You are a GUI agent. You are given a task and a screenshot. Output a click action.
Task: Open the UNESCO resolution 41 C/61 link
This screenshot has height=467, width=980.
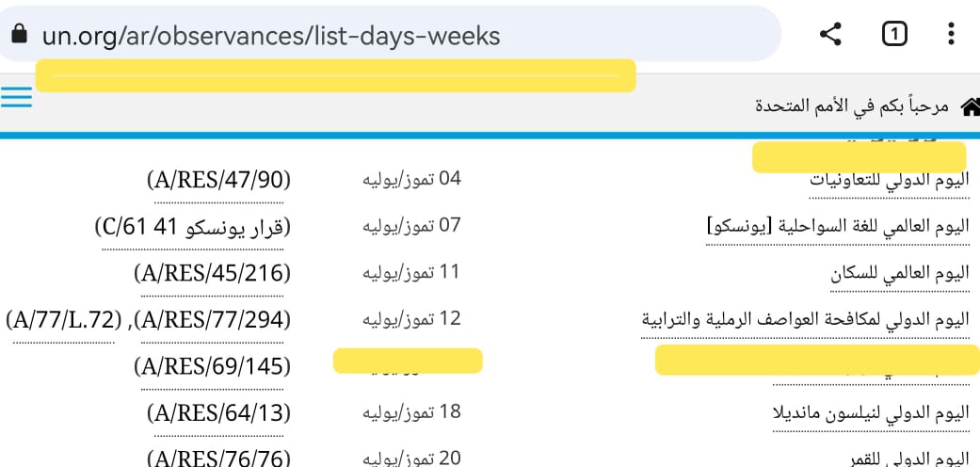pos(193,226)
